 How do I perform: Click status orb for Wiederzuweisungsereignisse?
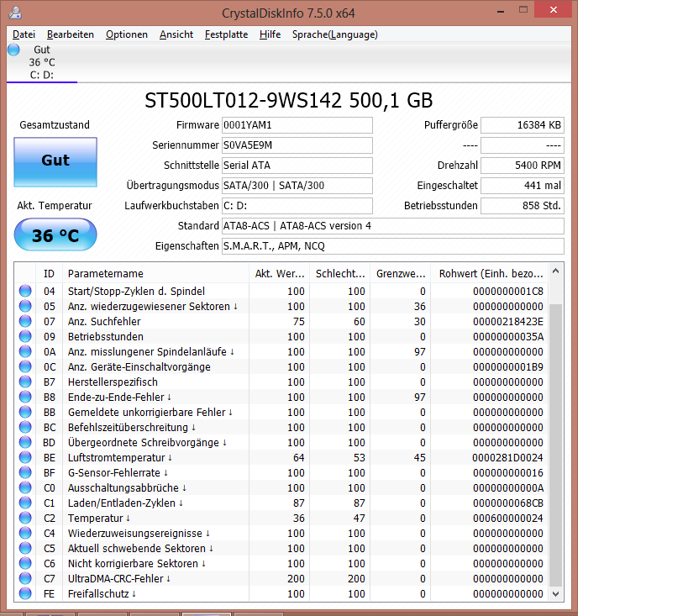[x=25, y=533]
